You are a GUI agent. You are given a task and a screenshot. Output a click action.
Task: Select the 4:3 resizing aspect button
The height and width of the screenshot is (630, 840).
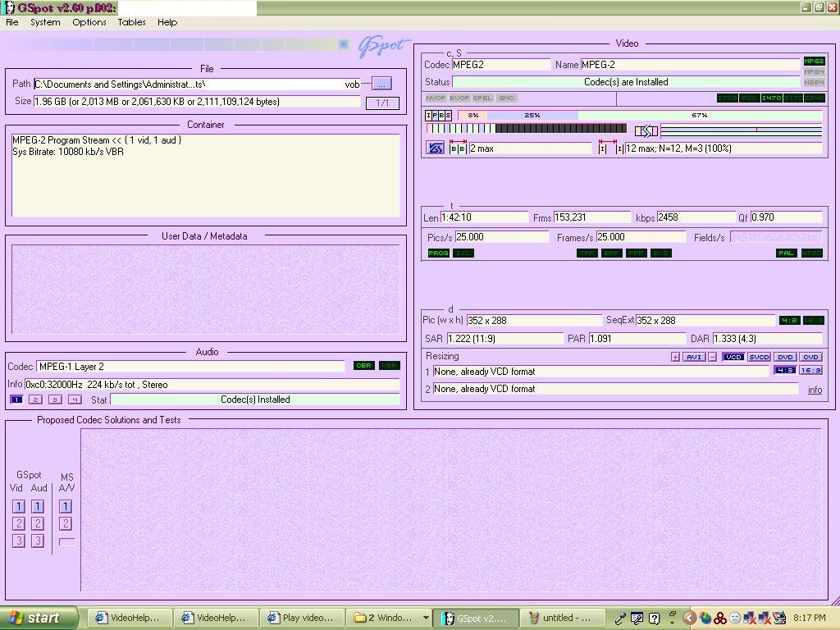(x=785, y=370)
